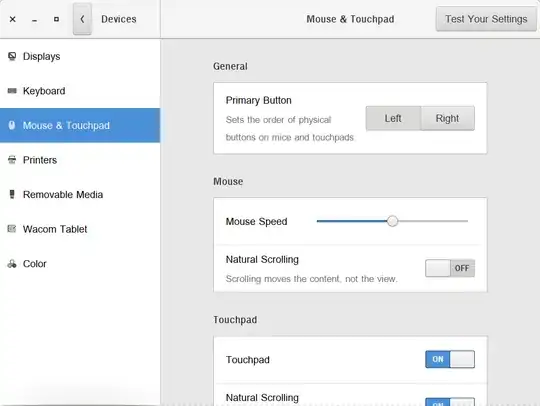Click the Mouse Speed slider handle
540x406 pixels.
pyautogui.click(x=392, y=221)
